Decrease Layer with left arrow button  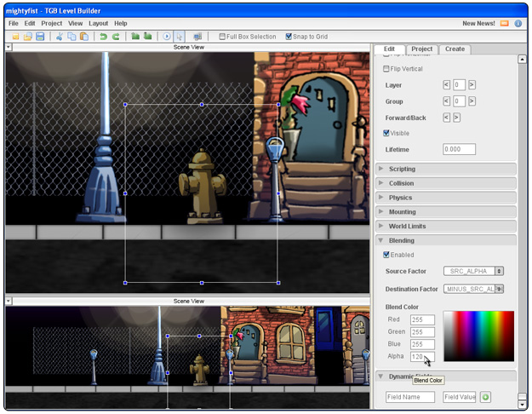tap(447, 85)
